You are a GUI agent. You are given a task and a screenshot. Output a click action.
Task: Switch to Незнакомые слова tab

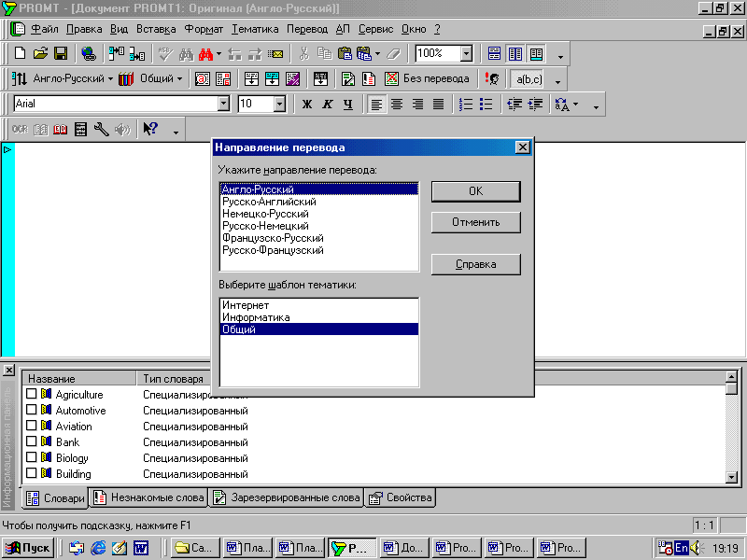click(149, 497)
